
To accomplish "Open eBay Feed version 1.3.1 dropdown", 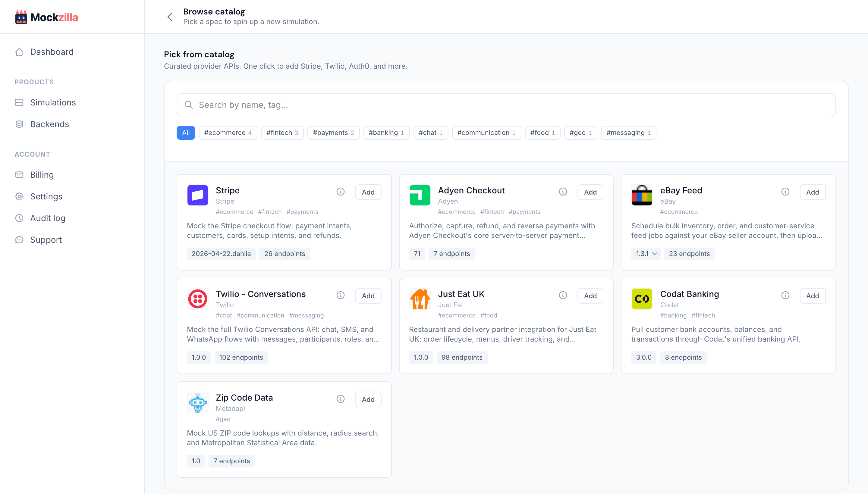I will point(646,254).
